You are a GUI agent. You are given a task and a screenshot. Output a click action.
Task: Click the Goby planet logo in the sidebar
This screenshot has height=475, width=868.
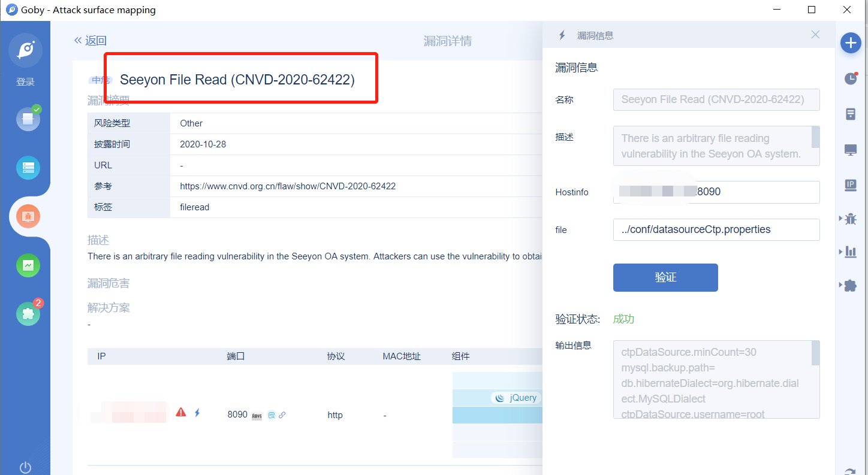[25, 50]
